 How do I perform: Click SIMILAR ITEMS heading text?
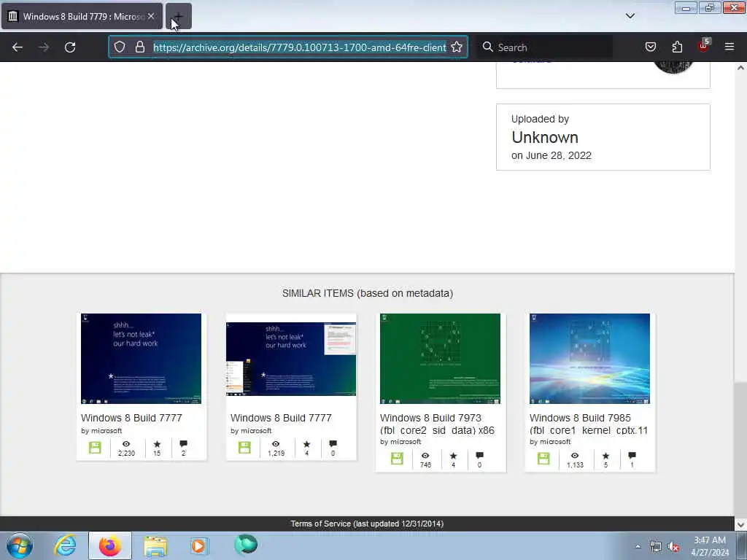click(368, 293)
